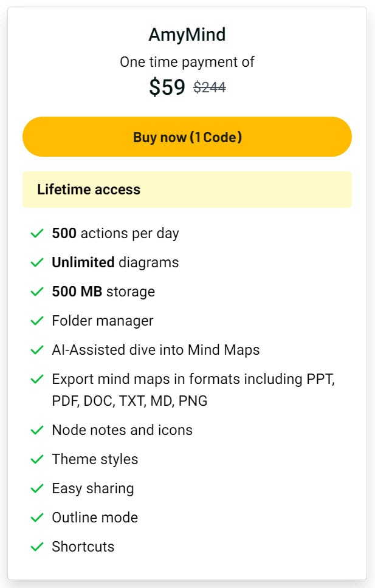Click the green check next to Easy sharing
The image size is (375, 588).
(37, 488)
